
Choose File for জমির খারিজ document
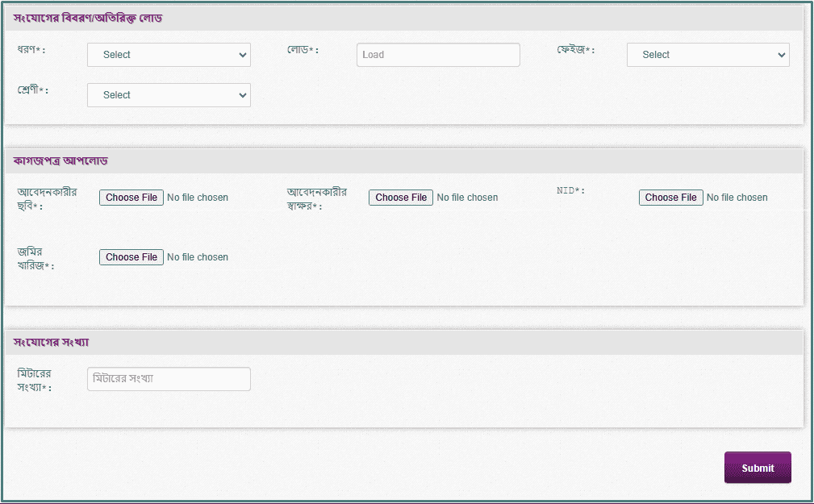point(131,257)
